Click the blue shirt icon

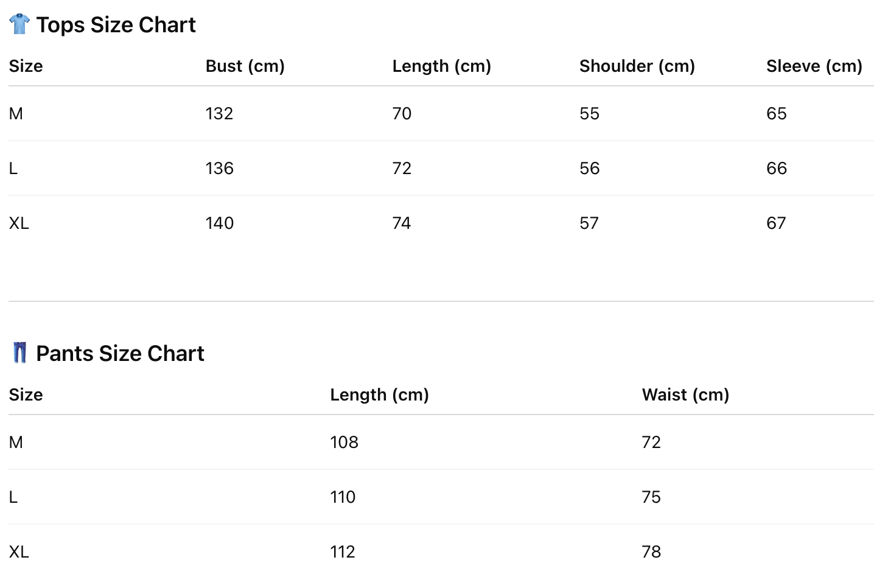[19, 24]
